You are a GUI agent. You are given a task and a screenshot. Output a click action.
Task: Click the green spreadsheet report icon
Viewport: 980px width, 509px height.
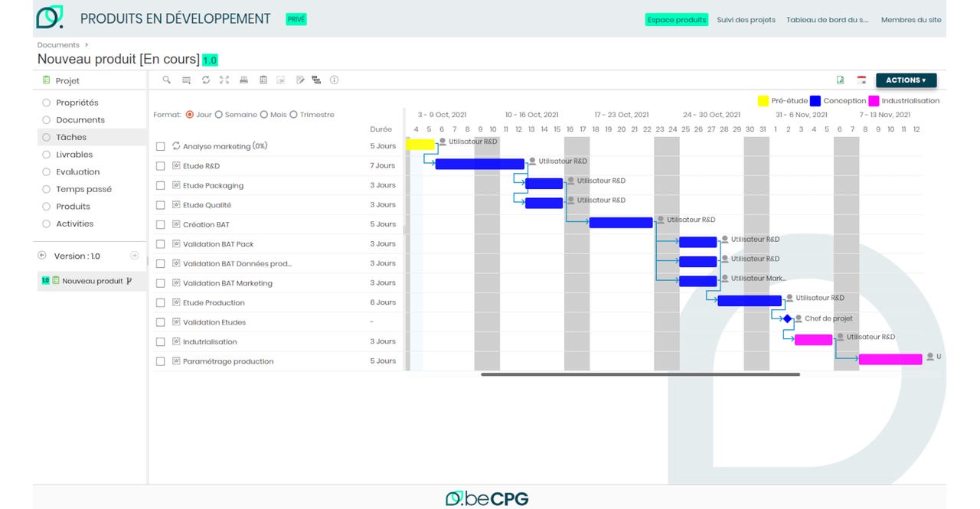coord(840,80)
